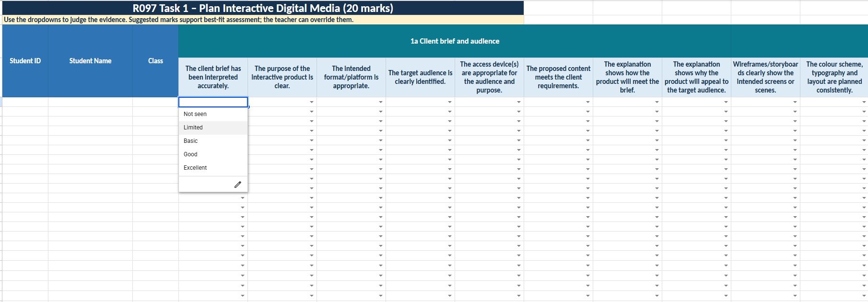Open first-row dropdown under 'intended format/platform'
The width and height of the screenshot is (868, 302).
(x=381, y=102)
